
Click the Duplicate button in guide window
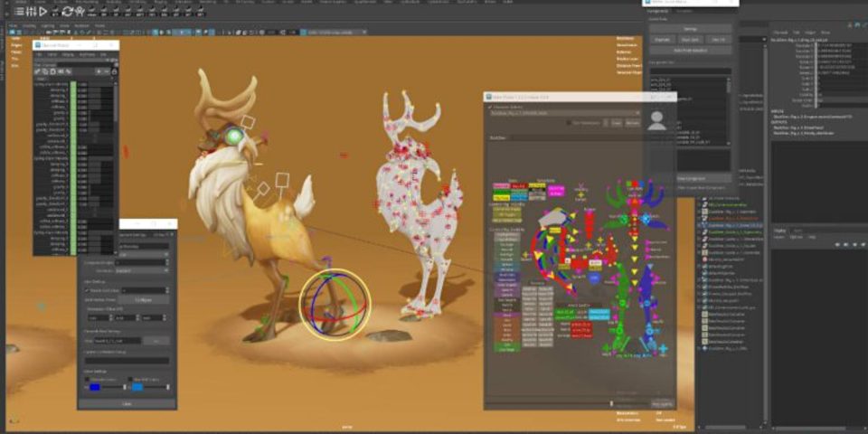click(x=662, y=40)
